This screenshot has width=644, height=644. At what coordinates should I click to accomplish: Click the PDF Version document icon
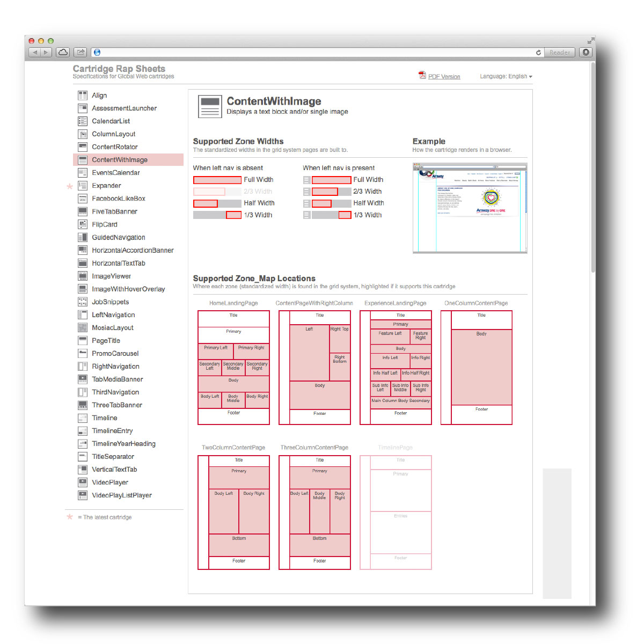point(422,76)
